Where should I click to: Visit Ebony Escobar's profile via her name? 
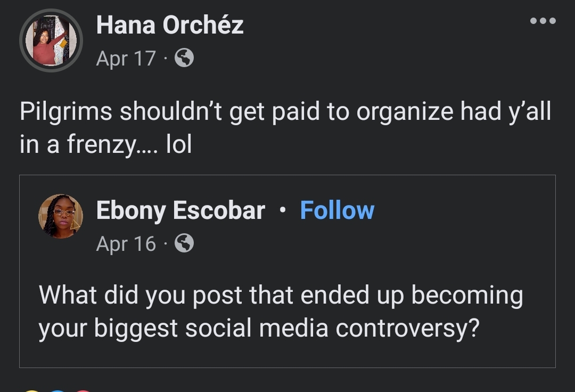pyautogui.click(x=180, y=210)
